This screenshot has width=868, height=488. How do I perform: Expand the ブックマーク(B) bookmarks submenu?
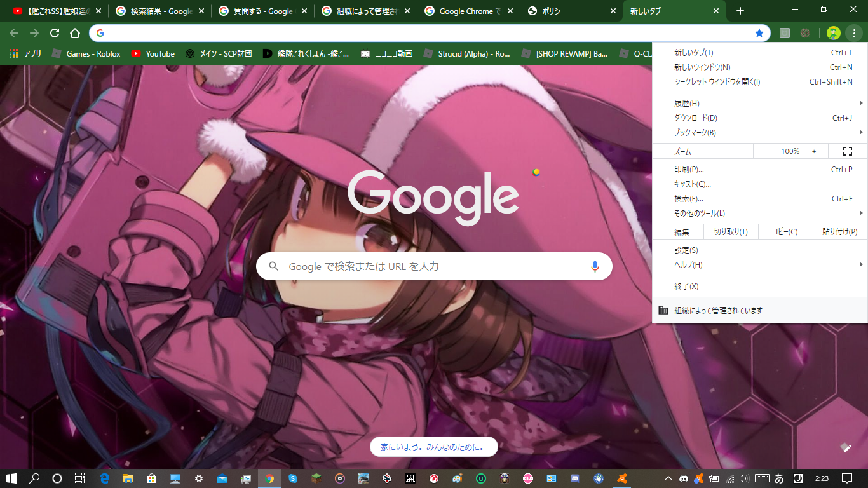(x=760, y=132)
